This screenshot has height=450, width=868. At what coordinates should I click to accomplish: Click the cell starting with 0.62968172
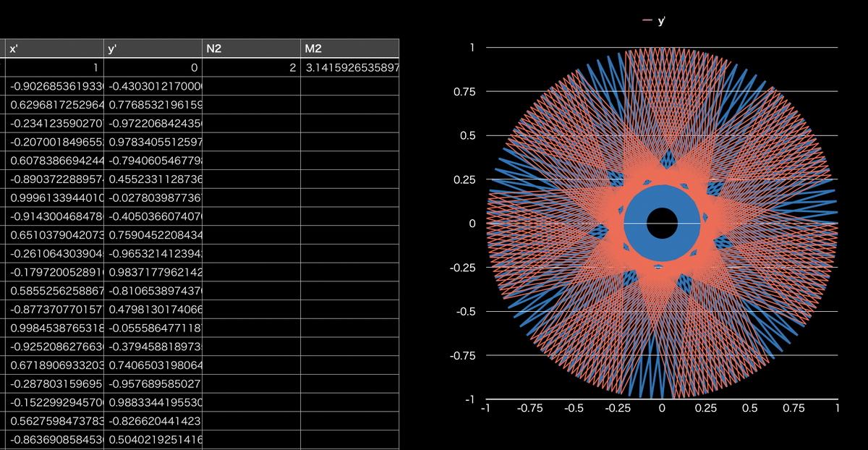click(x=55, y=104)
